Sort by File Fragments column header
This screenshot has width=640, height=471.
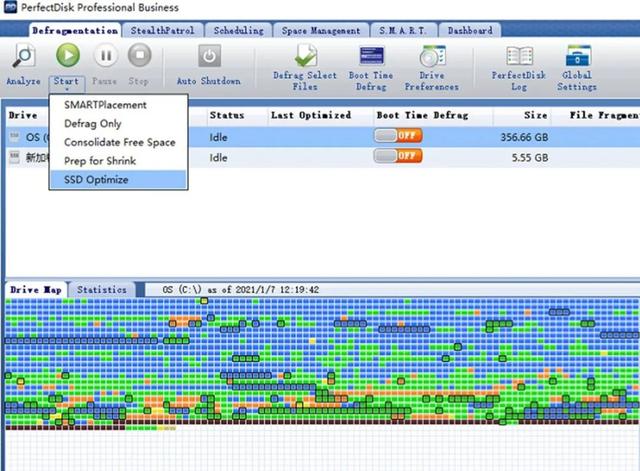coord(604,116)
